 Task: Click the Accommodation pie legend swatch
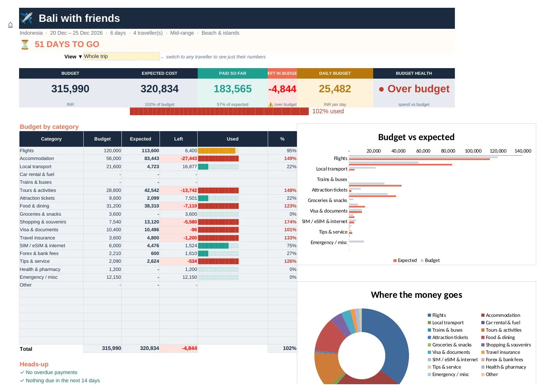[x=483, y=315]
